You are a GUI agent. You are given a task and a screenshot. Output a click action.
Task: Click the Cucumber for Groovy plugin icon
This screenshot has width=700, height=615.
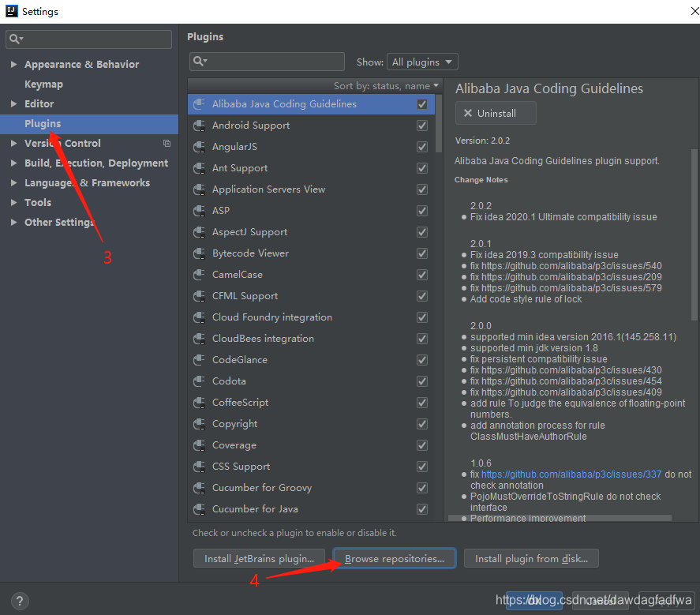(199, 488)
